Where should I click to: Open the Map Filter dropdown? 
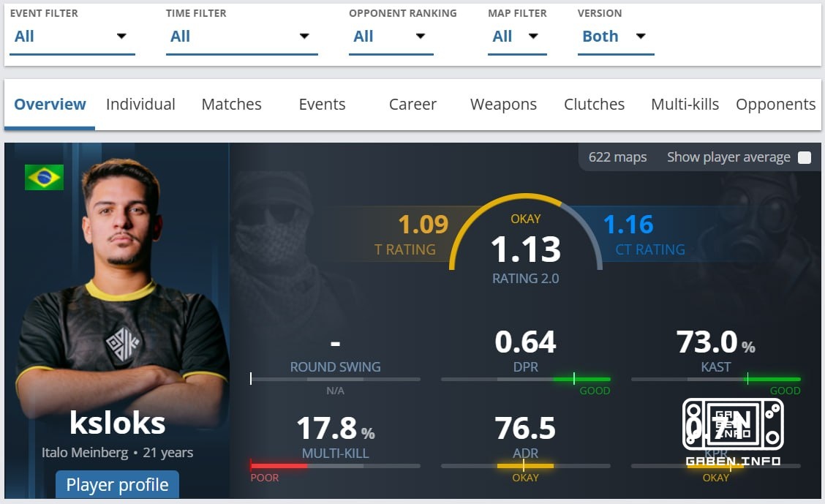(517, 37)
